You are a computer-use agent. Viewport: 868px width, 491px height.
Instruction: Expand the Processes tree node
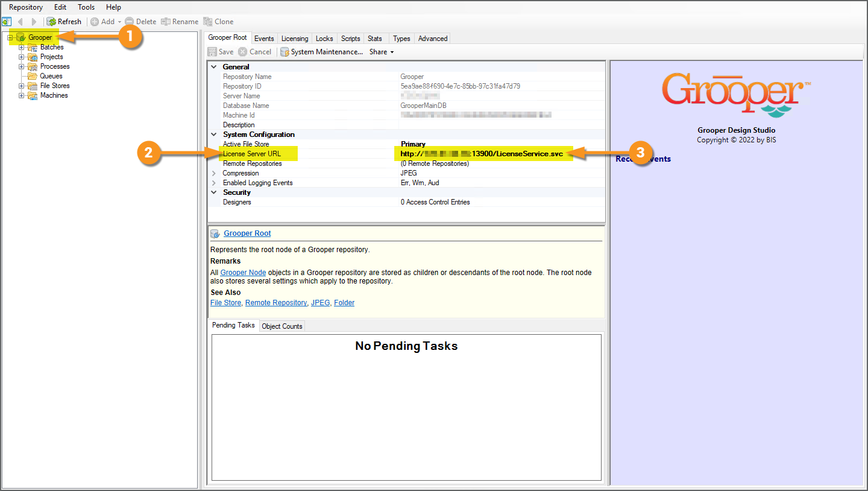[x=22, y=66]
